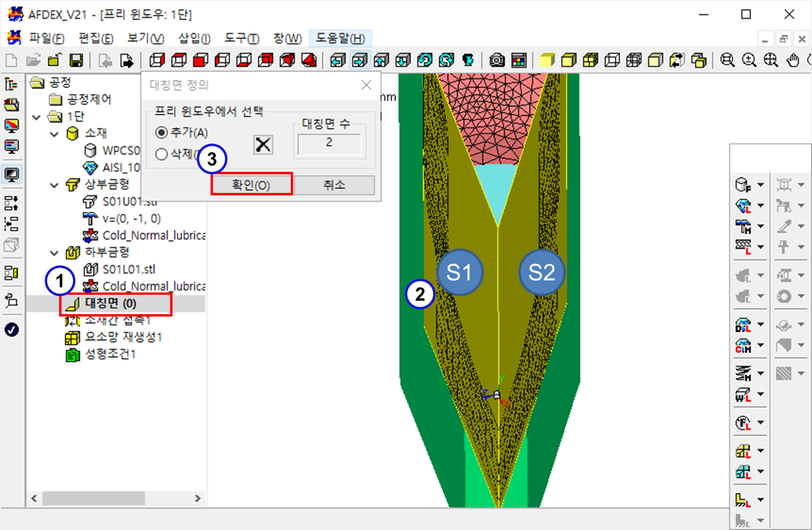The image size is (812, 530).
Task: Click the hammer tool icon in right panel
Action: point(743,226)
